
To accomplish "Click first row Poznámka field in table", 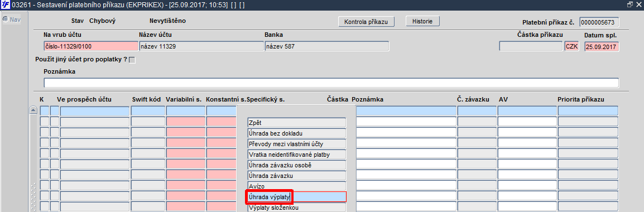I will pos(406,111).
